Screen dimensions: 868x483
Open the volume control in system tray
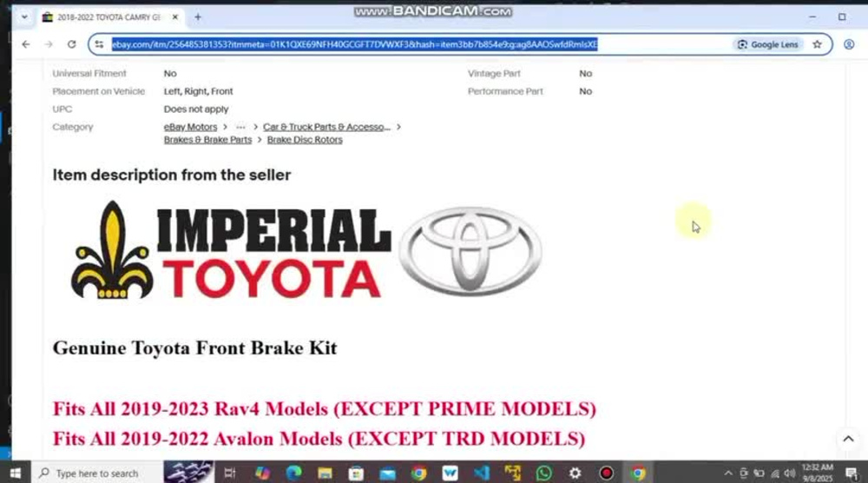(791, 473)
